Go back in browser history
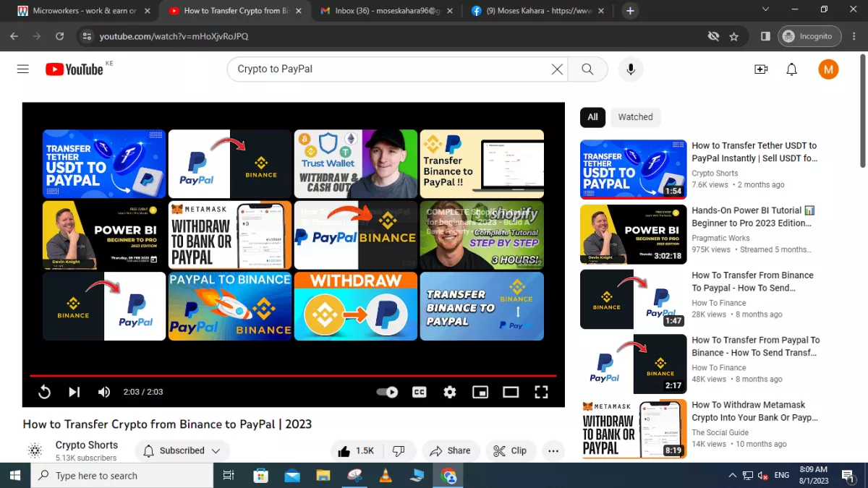The height and width of the screenshot is (488, 868). [14, 36]
